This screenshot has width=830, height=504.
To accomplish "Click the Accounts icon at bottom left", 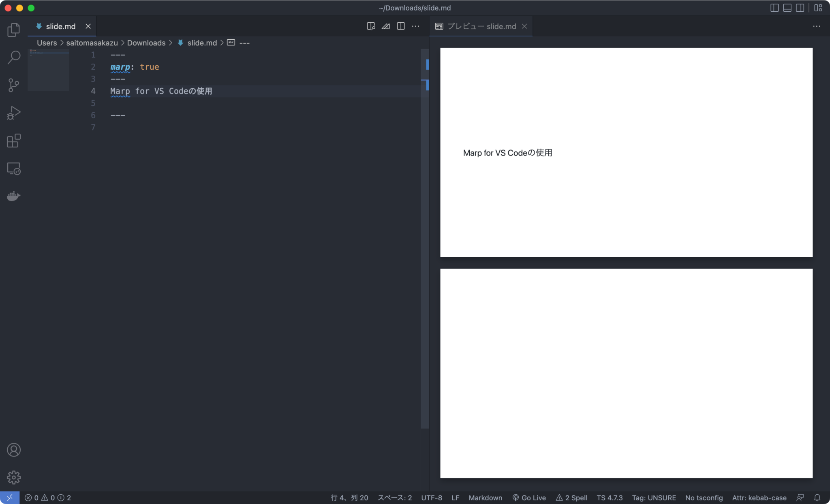I will pyautogui.click(x=14, y=450).
